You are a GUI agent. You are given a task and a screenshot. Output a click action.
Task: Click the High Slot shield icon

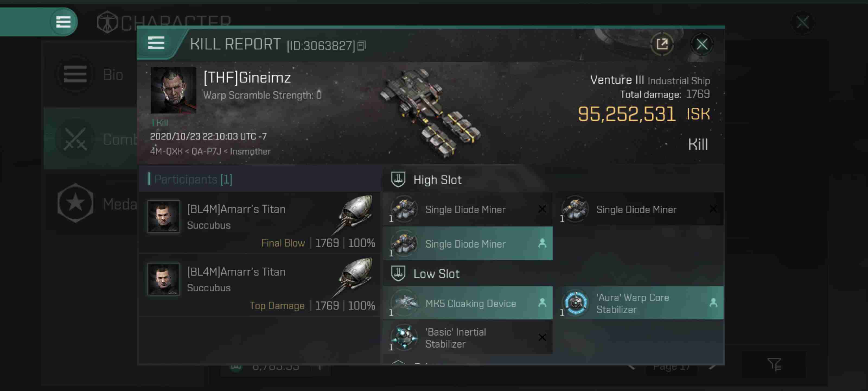tap(397, 179)
